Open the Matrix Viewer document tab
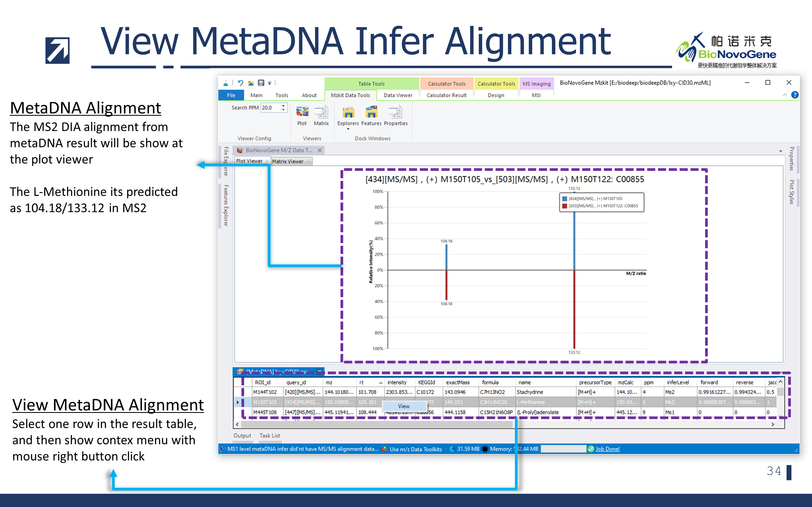The image size is (812, 507). coord(287,161)
